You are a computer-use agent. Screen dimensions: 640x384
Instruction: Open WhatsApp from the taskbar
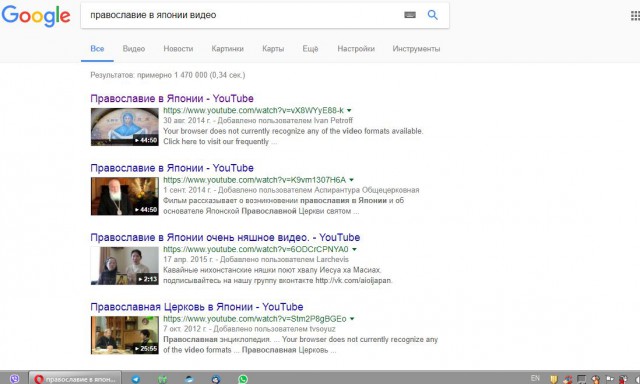[x=243, y=379]
